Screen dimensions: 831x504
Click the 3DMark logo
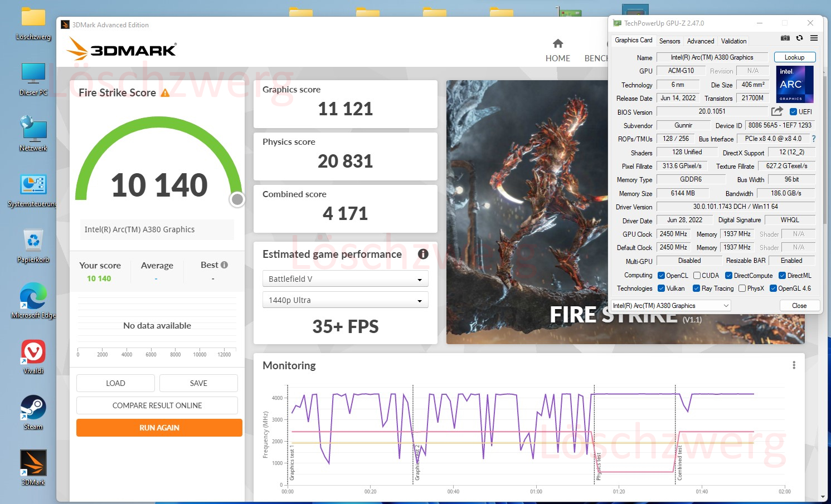122,49
